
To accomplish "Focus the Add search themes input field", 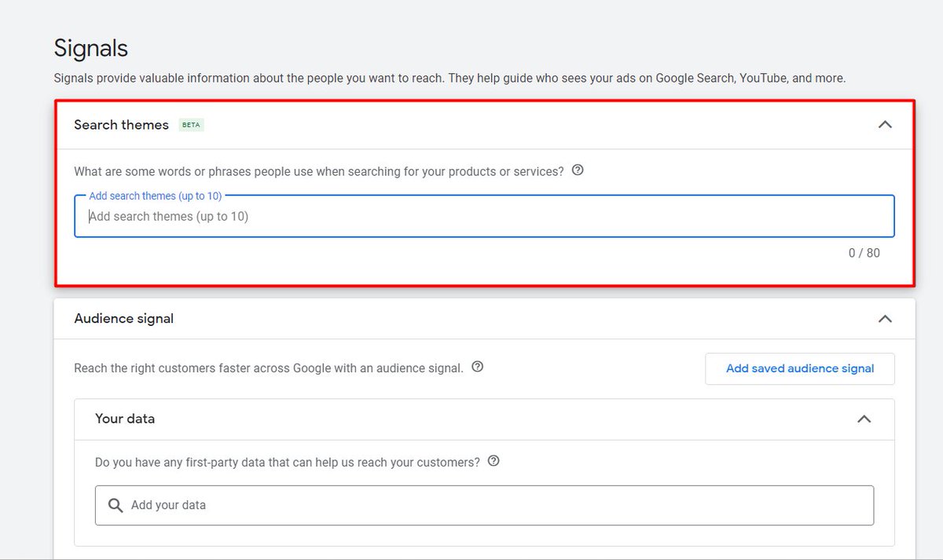I will [x=484, y=216].
